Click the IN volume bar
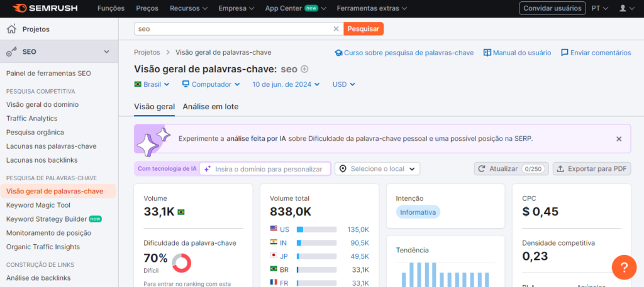 (x=317, y=242)
